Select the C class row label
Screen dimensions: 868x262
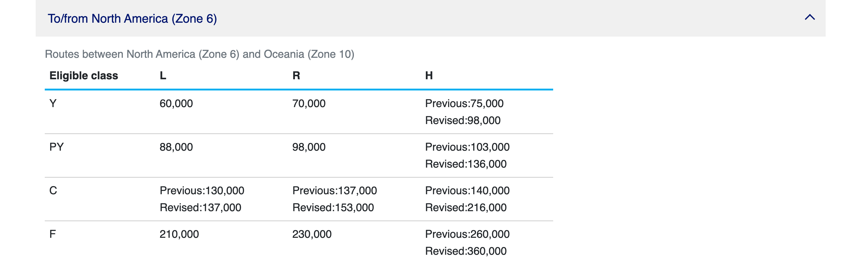tap(53, 190)
